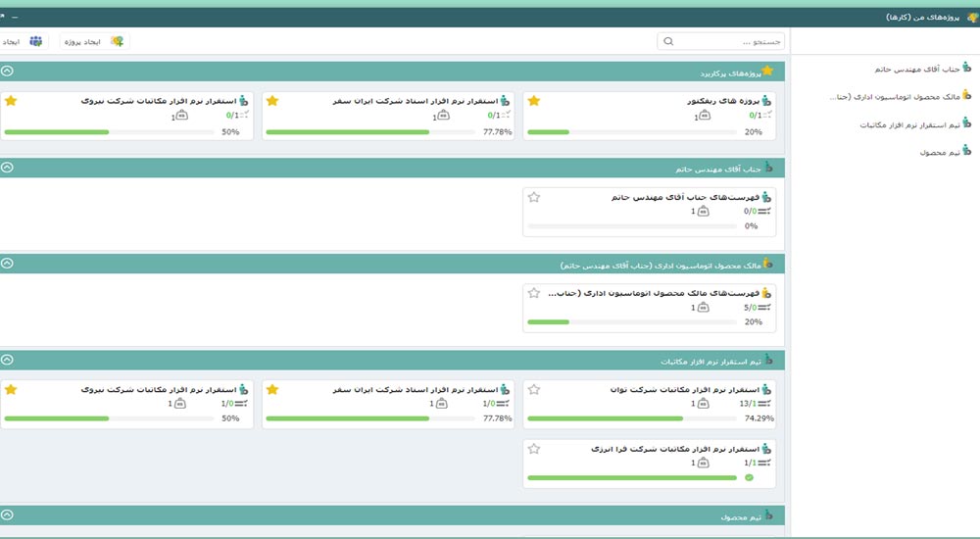
Task: Unfavorite پروژه های ریفکتور via its gold star
Action: tap(534, 101)
